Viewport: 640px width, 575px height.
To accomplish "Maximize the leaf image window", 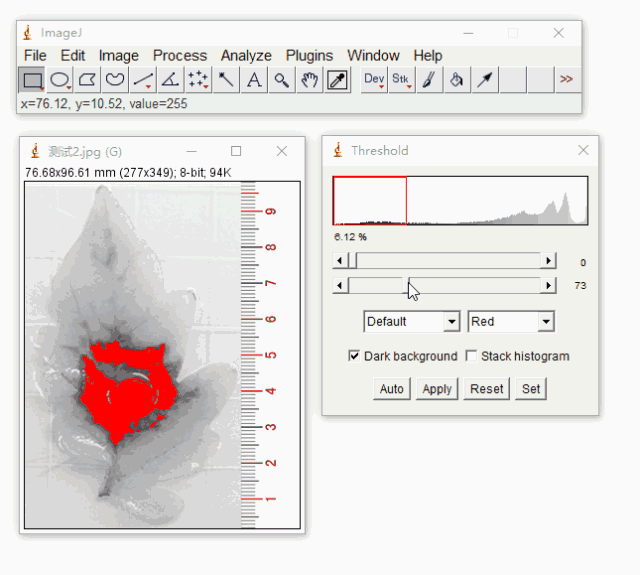I will pos(236,151).
